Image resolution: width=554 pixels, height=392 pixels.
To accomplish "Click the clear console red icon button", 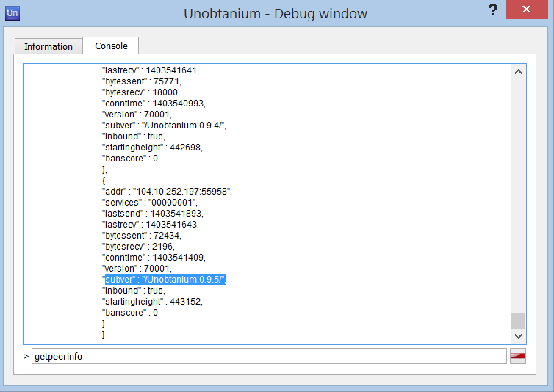I will tap(517, 356).
